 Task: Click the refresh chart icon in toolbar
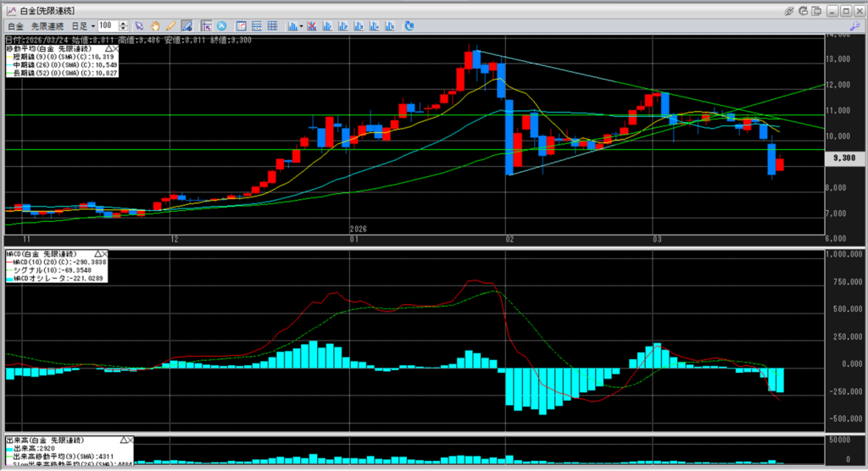click(409, 26)
